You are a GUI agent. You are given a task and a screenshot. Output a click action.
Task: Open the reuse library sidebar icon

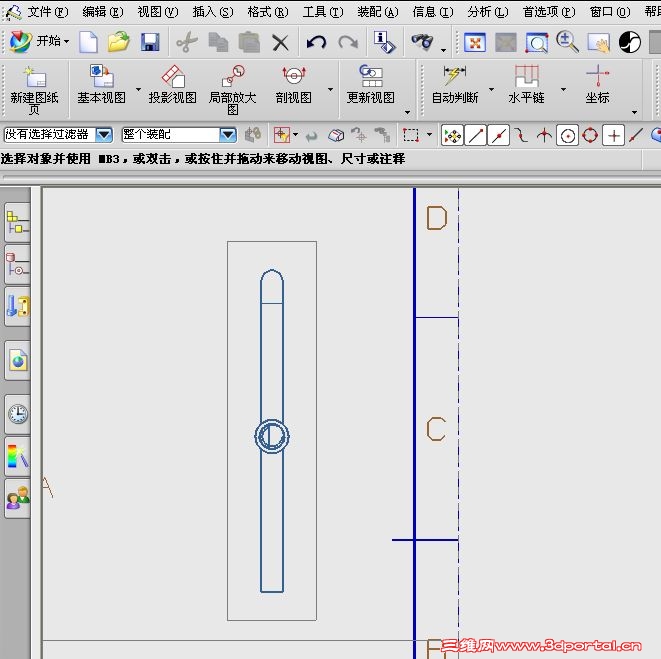pos(17,307)
